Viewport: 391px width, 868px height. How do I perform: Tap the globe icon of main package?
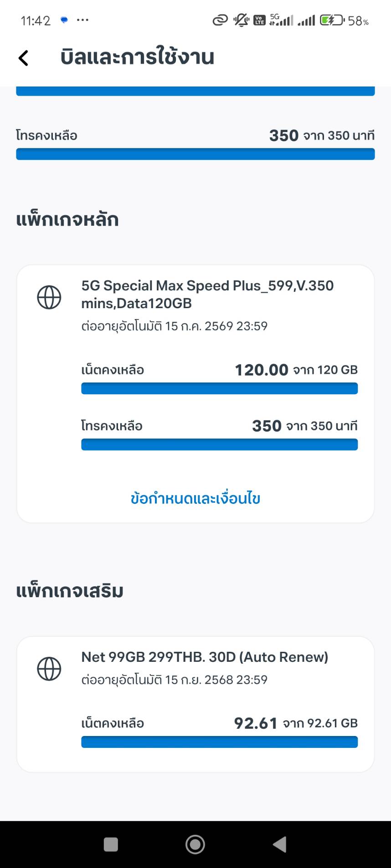(x=49, y=297)
